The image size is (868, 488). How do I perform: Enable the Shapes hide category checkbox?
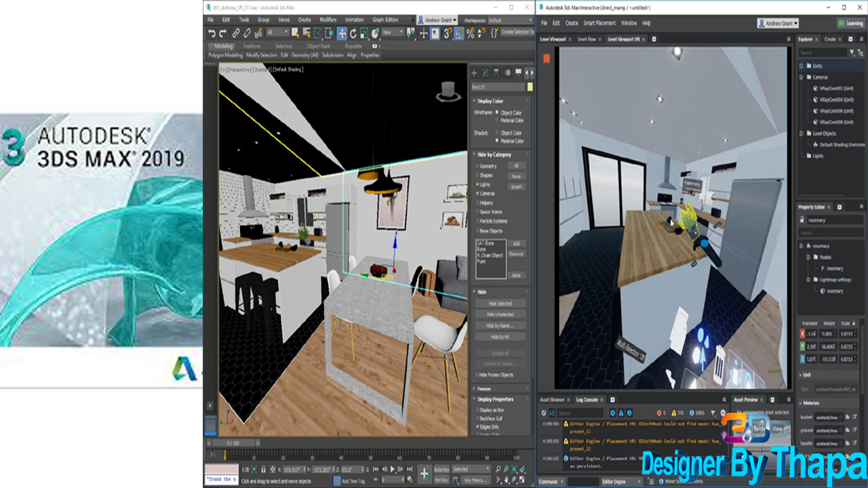477,176
